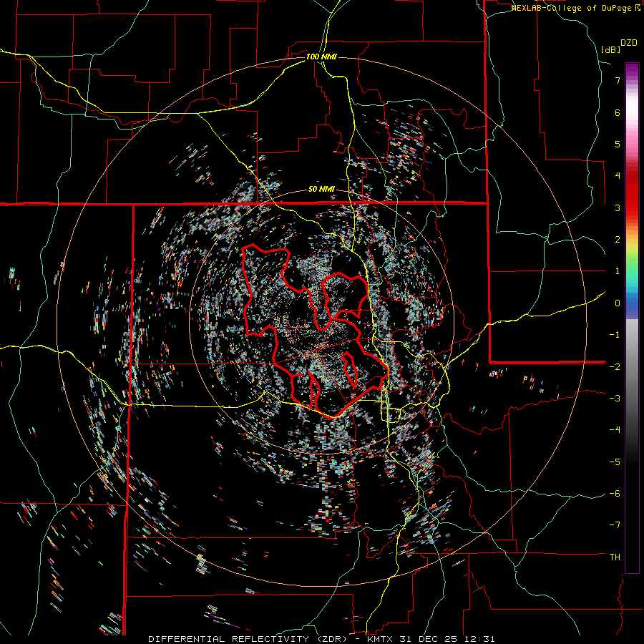Click the 6 value on color scale
The width and height of the screenshot is (644, 644).
pyautogui.click(x=618, y=112)
